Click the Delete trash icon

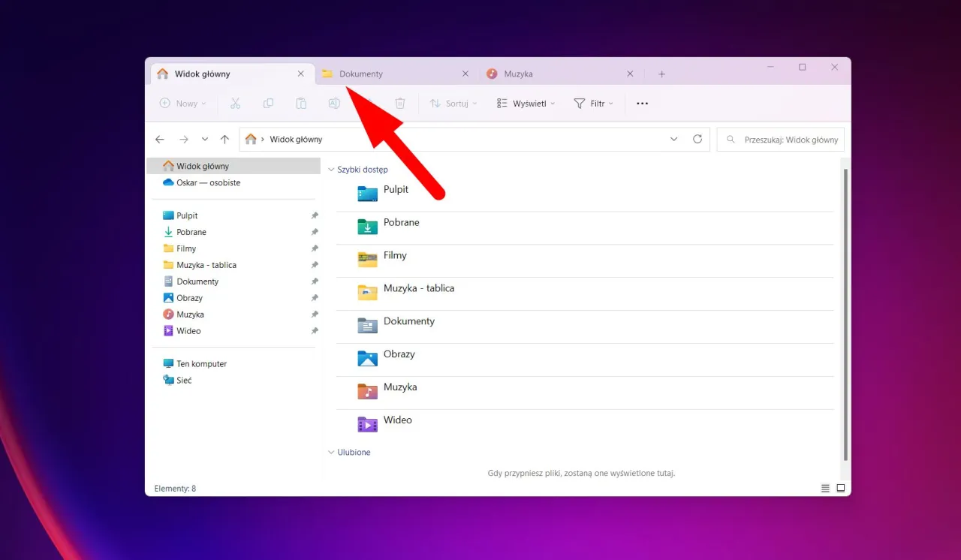(x=400, y=103)
